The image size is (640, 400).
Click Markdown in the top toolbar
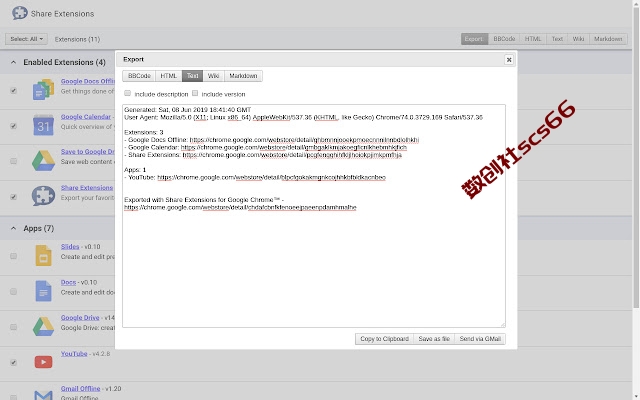(x=608, y=39)
